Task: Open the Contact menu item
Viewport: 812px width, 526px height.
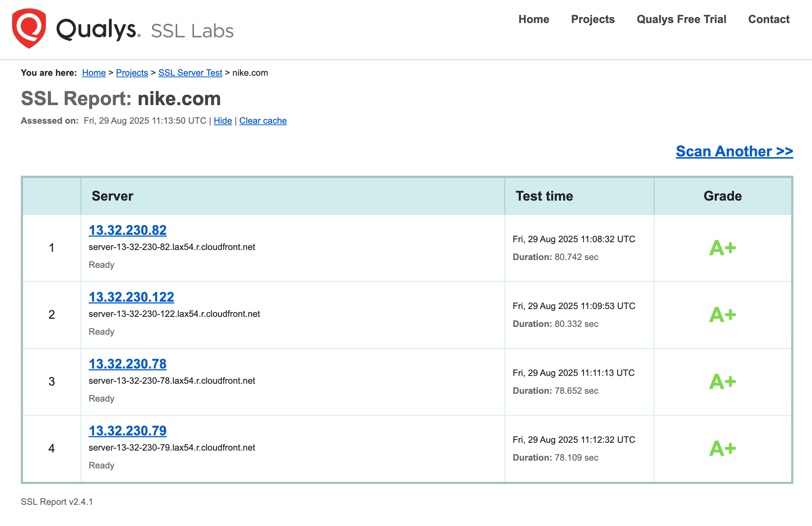Action: (x=769, y=19)
